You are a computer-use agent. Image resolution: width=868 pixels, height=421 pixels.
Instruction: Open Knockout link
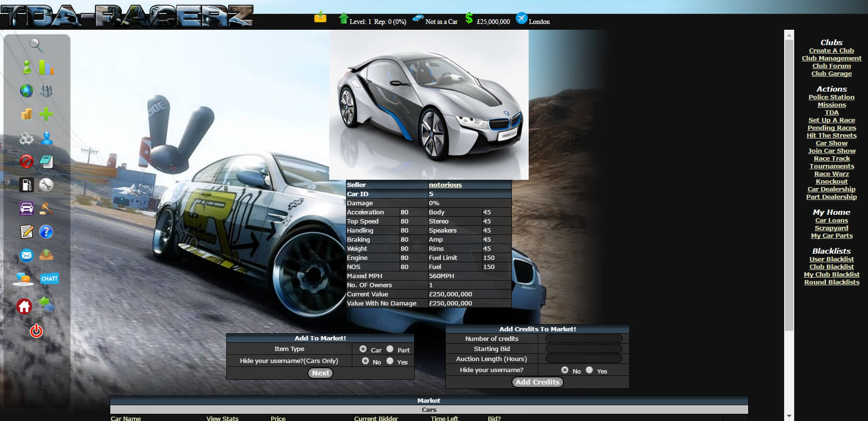832,181
